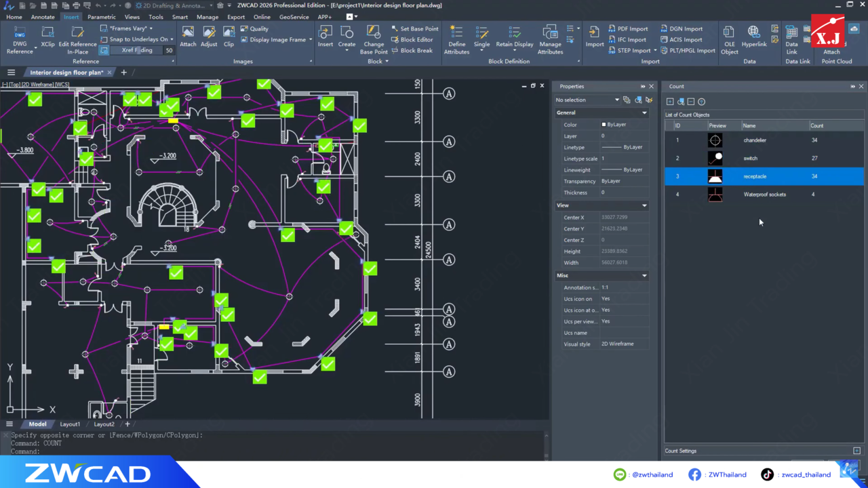Click the Block Break button
Viewport: 868px width, 488px height.
(x=412, y=50)
